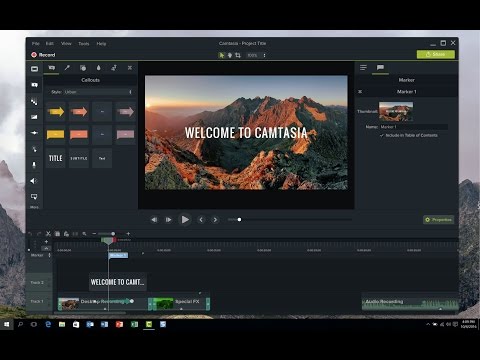
Task: Play the video preview
Action: point(185,220)
